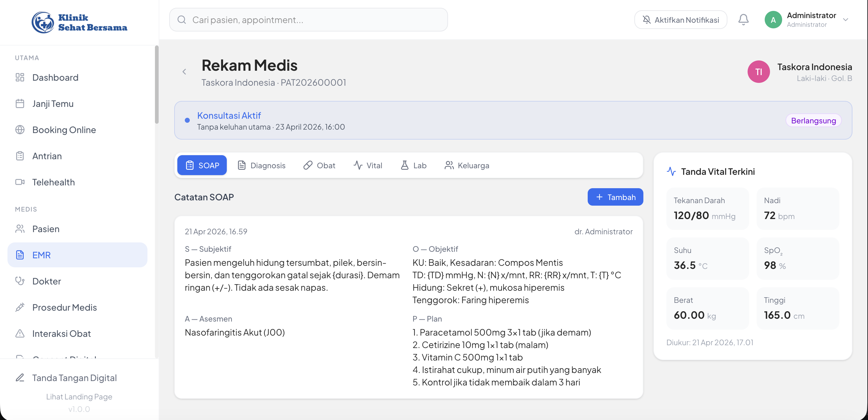
Task: Click the notification bell icon
Action: (743, 20)
